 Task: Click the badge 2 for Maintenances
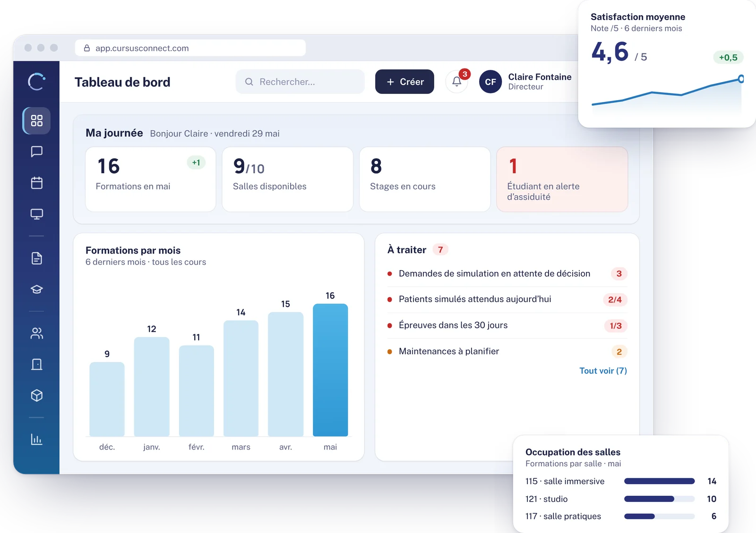(x=619, y=352)
